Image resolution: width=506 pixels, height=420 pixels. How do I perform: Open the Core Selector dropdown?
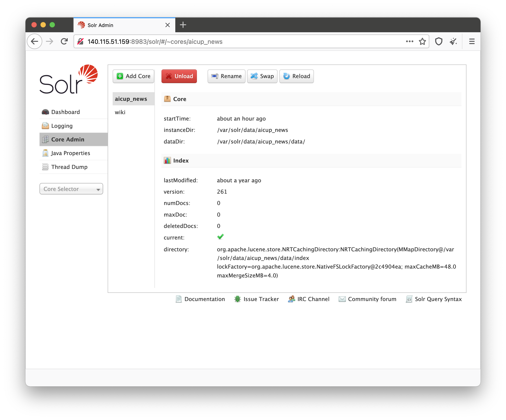pyautogui.click(x=71, y=189)
